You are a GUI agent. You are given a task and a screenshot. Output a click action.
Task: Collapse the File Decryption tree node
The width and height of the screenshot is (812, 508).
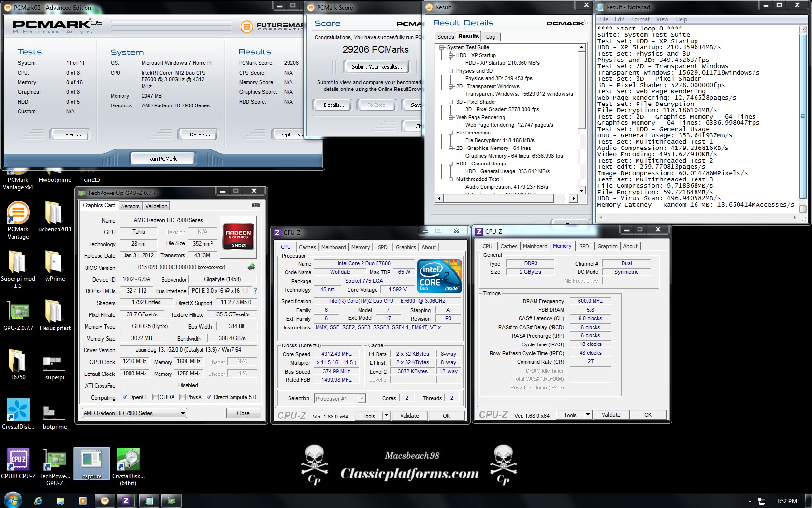point(451,133)
